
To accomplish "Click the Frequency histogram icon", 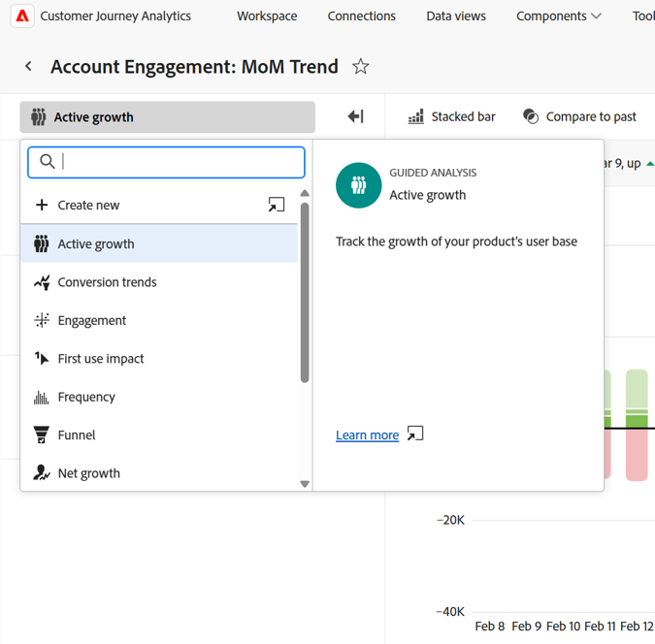I will 42,397.
